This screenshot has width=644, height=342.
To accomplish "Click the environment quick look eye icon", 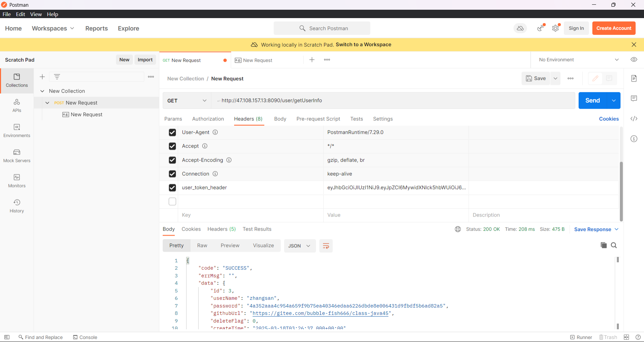I will (634, 60).
